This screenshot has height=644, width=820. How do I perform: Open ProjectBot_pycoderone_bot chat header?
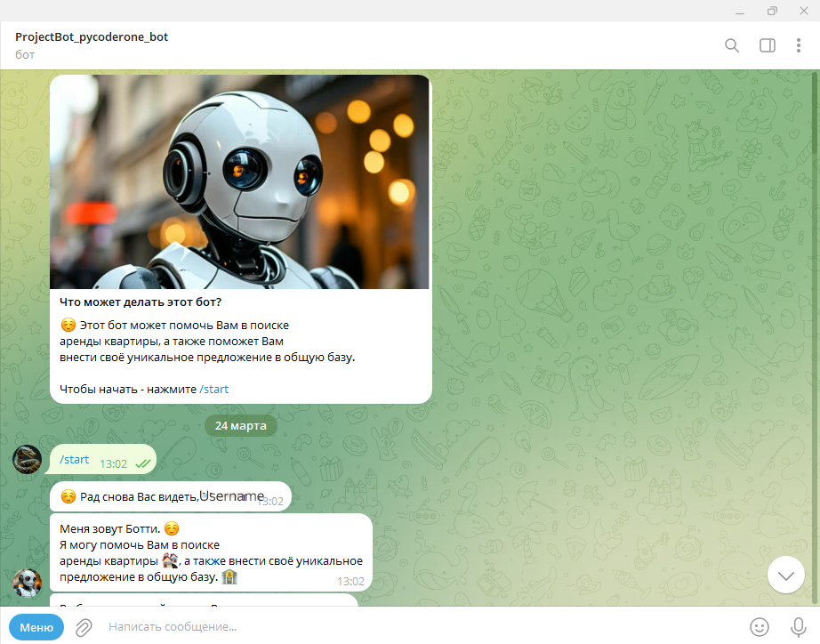92,36
